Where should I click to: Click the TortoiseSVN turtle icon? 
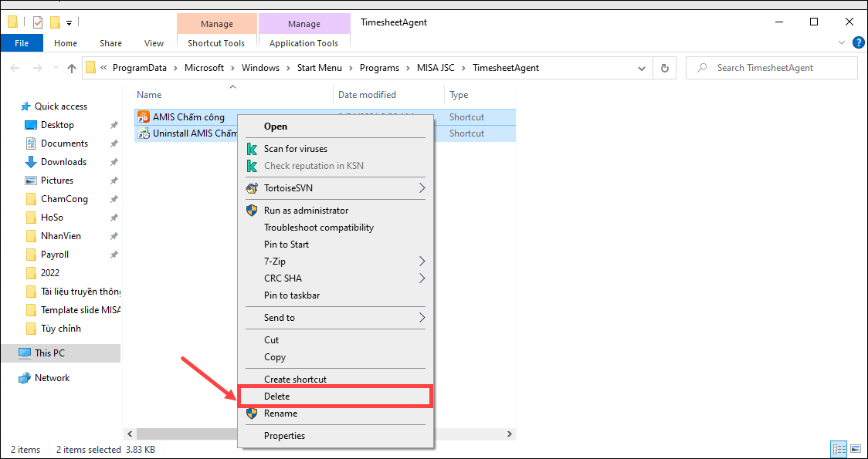click(251, 188)
